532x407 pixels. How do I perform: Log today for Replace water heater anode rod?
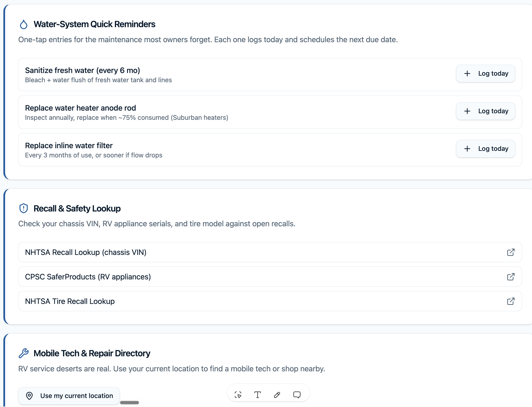485,111
